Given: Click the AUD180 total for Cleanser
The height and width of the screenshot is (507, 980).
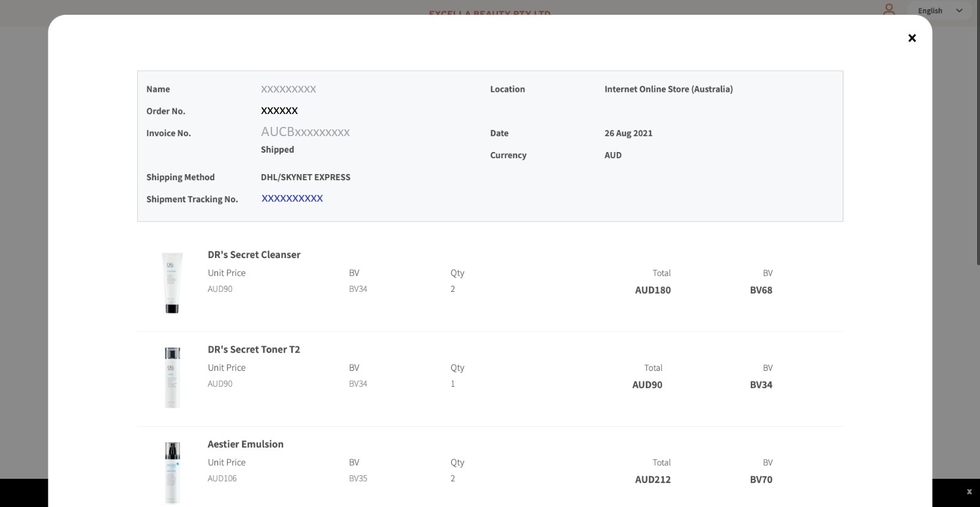Looking at the screenshot, I should tap(652, 290).
